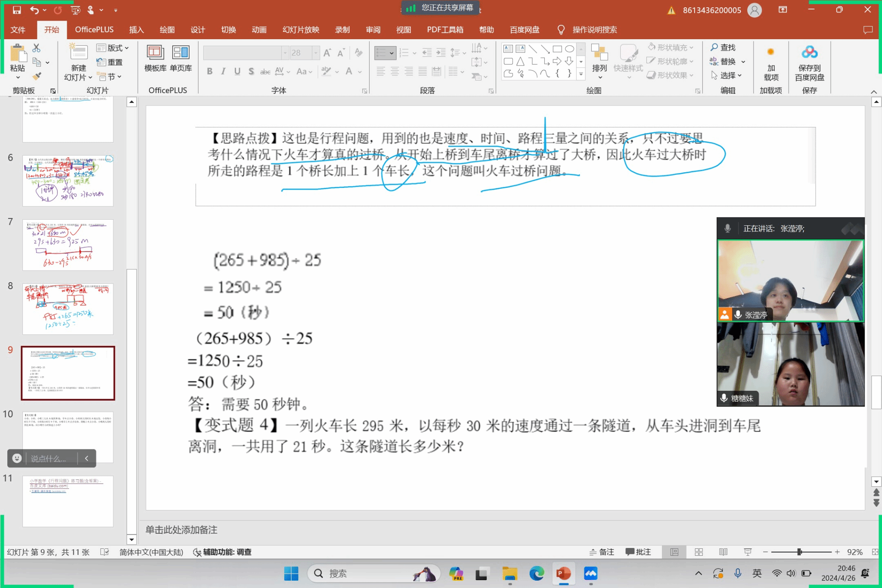The image size is (882, 588).
Task: Toggle Bold formatting
Action: coord(209,72)
